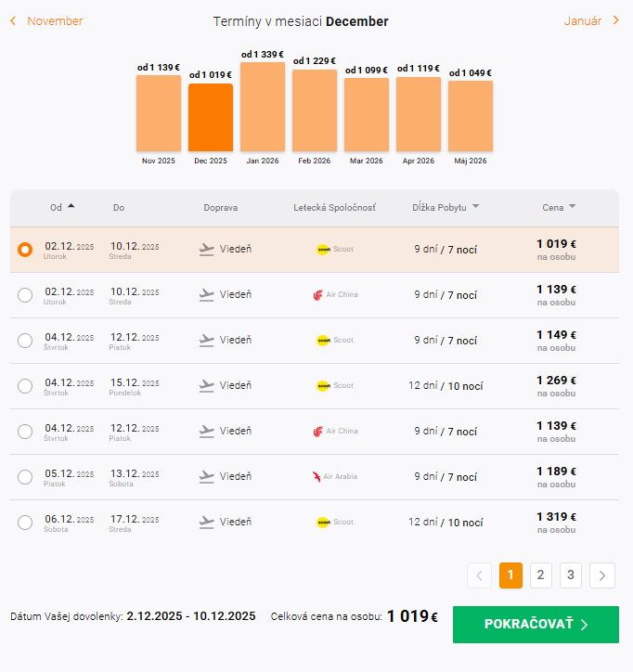Click the airplane icon in the 06.12. row
Image resolution: width=633 pixels, height=672 pixels.
pos(207,523)
